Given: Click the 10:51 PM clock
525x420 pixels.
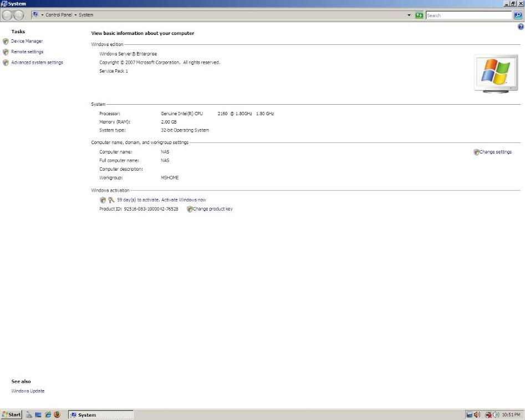Looking at the screenshot, I should coord(511,415).
